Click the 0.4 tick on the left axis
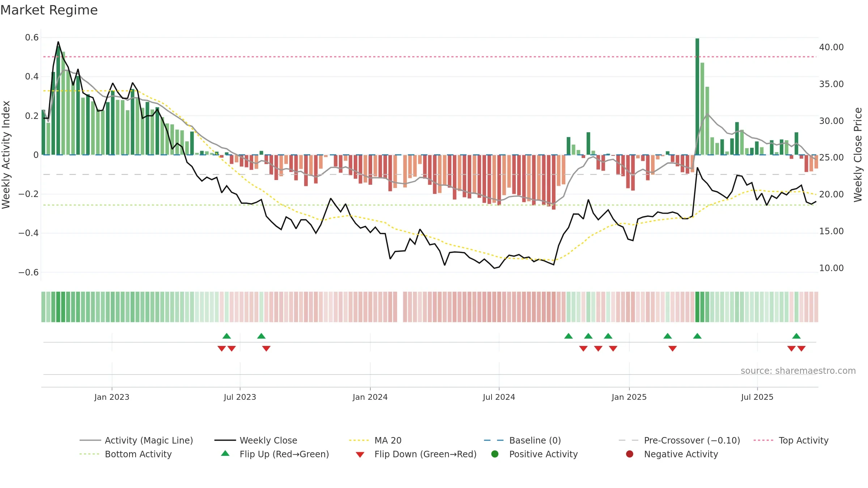This screenshot has height=488, width=868. tap(32, 77)
